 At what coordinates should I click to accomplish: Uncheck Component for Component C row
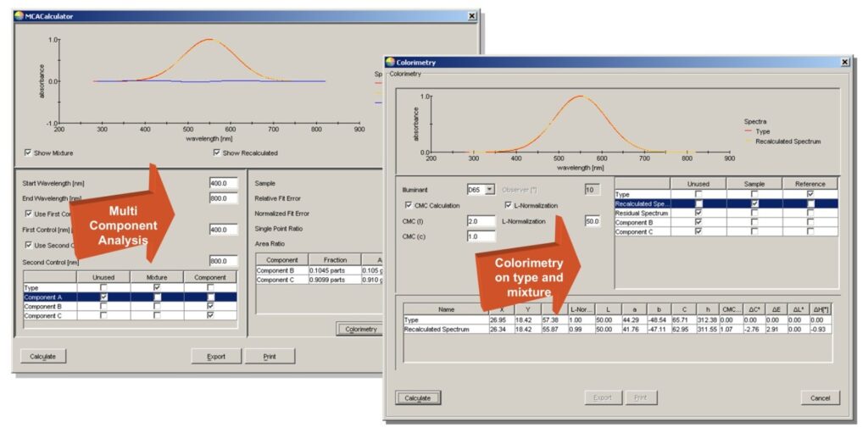tap(210, 315)
